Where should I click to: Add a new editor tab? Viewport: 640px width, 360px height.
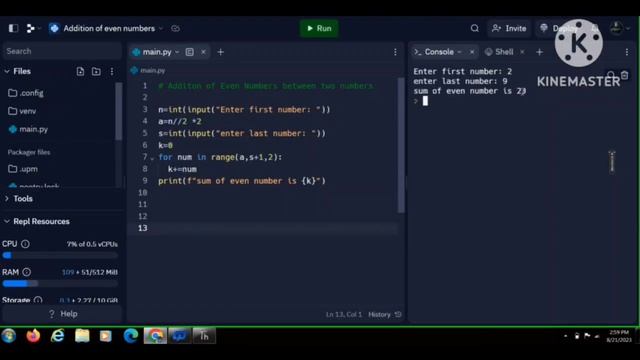[x=220, y=52]
